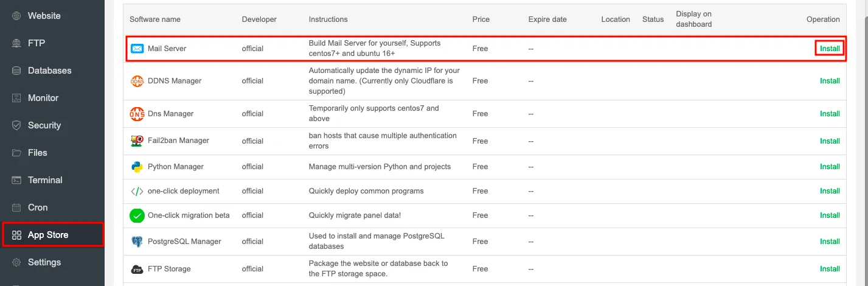Click the PostgreSQL Manager elephant icon

[x=137, y=242]
